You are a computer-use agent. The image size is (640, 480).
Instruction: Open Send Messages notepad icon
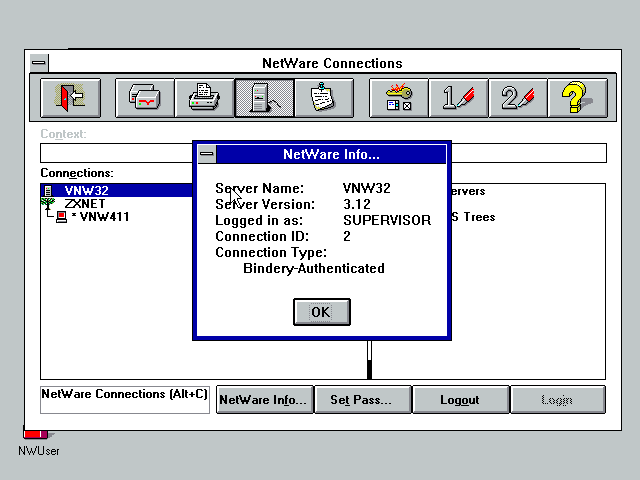click(324, 98)
